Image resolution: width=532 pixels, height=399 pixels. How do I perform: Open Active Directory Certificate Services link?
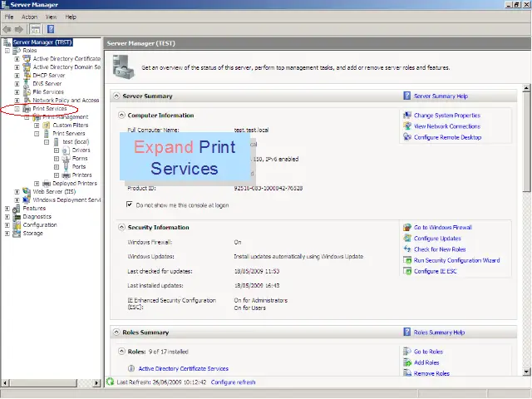click(183, 368)
